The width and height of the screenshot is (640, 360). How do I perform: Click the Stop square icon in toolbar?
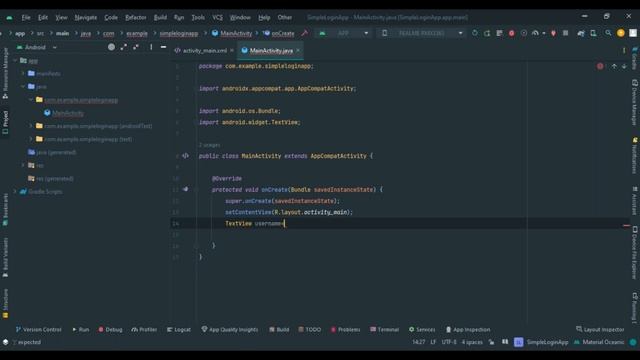pos(565,33)
